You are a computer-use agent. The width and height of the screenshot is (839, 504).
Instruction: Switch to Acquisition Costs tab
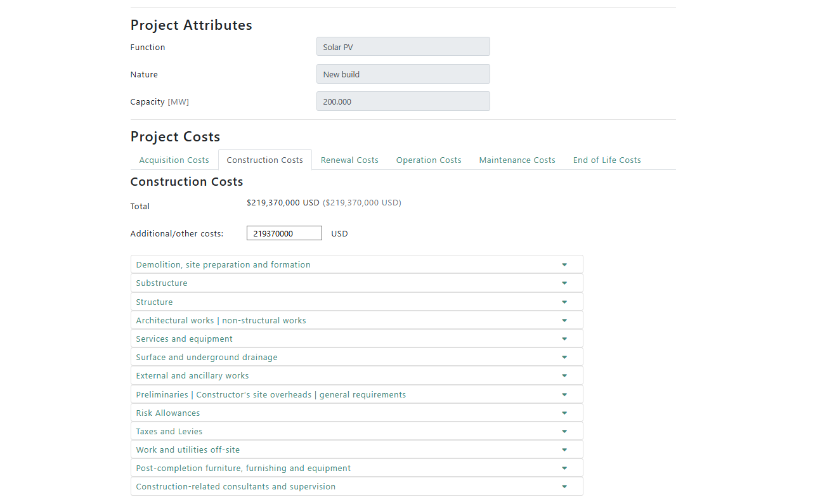[174, 160]
